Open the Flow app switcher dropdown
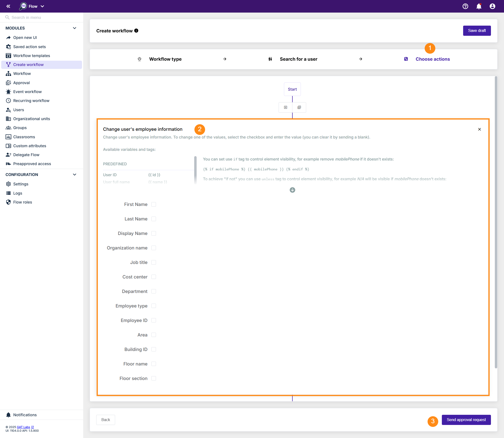The width and height of the screenshot is (504, 438). [42, 6]
